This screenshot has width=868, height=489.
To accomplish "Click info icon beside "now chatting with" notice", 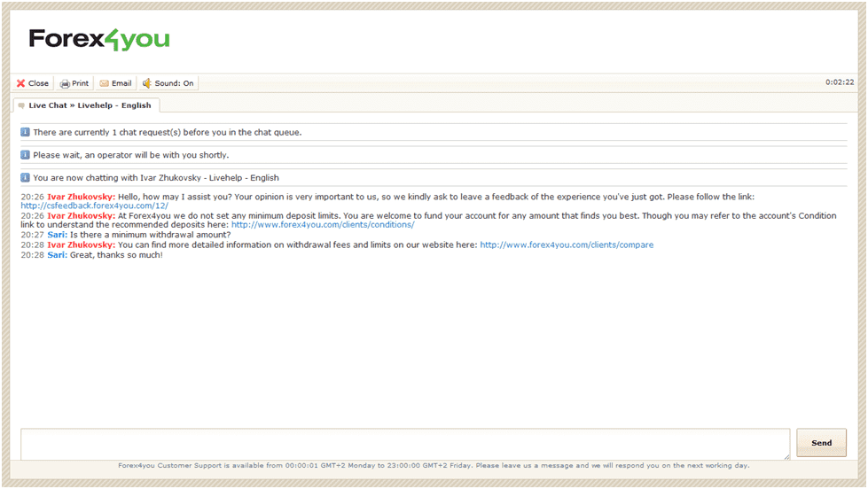I will (25, 177).
